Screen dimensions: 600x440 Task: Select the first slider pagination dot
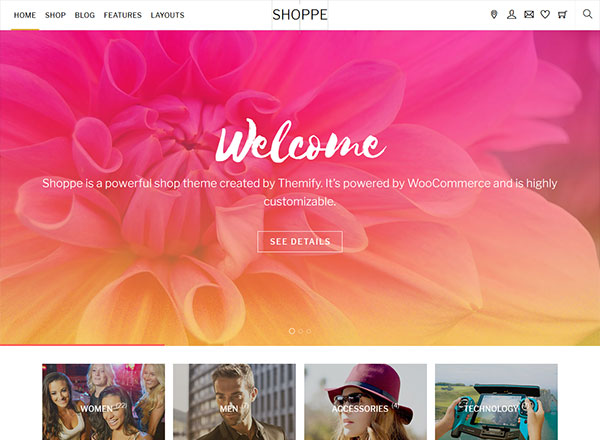(x=292, y=331)
